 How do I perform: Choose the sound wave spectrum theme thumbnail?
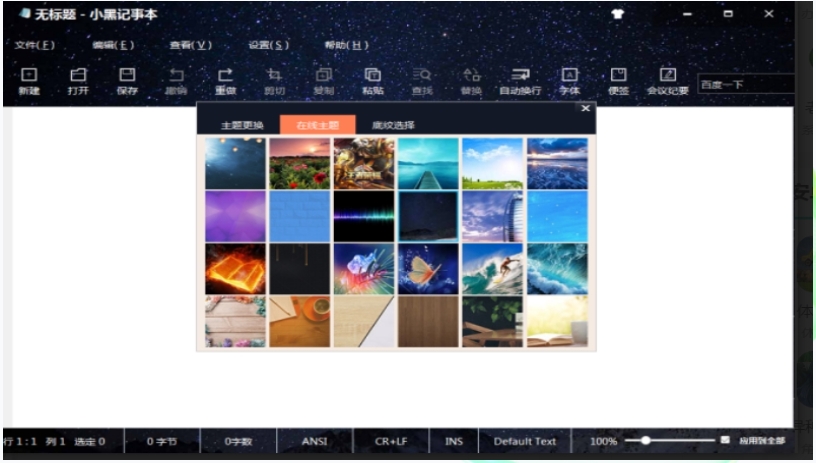pos(364,216)
